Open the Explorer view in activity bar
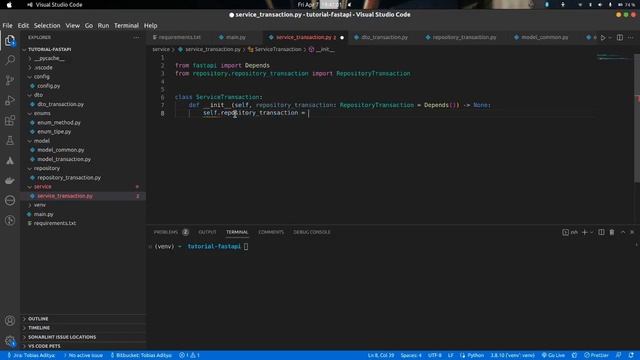640x360 pixels. [10, 40]
